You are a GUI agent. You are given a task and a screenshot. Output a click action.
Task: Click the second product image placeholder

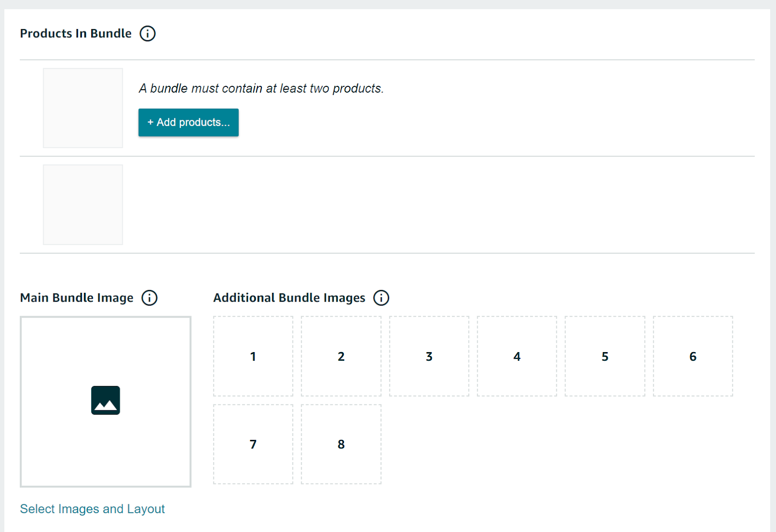tap(83, 205)
